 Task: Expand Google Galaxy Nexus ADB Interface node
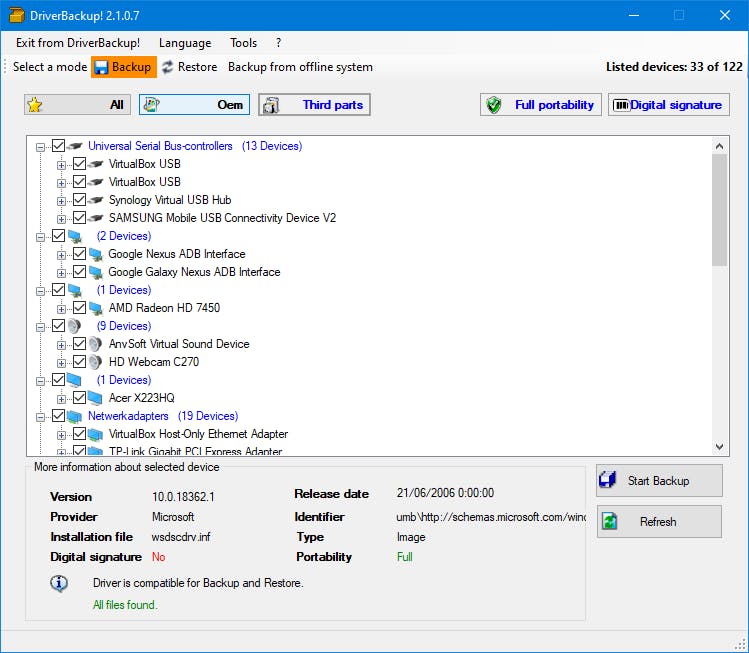click(x=61, y=273)
